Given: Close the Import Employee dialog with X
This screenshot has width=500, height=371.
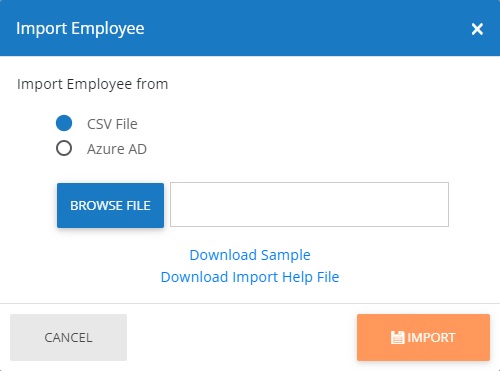Looking at the screenshot, I should coord(477,29).
